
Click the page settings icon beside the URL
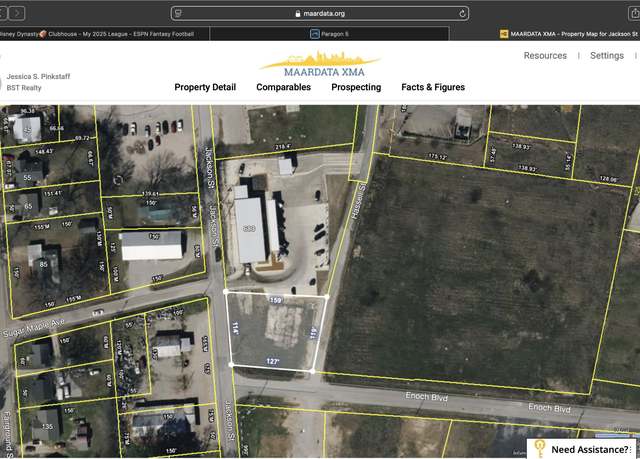tap(178, 13)
